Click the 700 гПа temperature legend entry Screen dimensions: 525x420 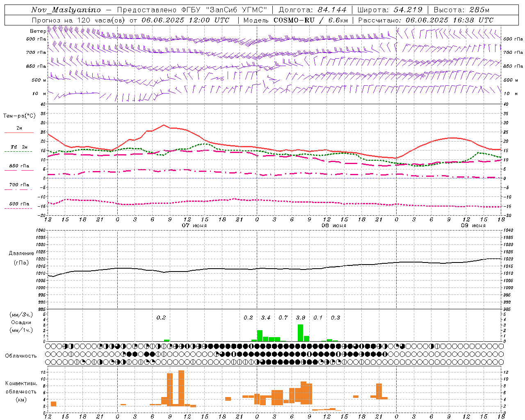19,185
